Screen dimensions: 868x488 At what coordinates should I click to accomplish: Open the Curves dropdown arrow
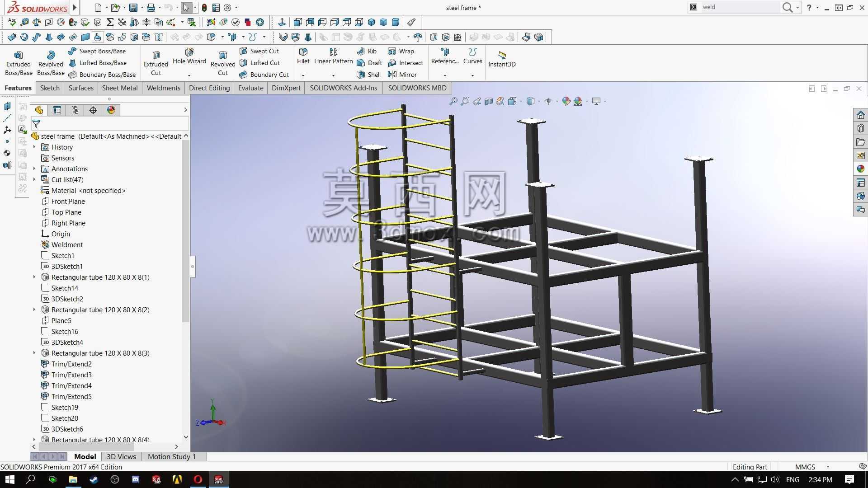473,75
